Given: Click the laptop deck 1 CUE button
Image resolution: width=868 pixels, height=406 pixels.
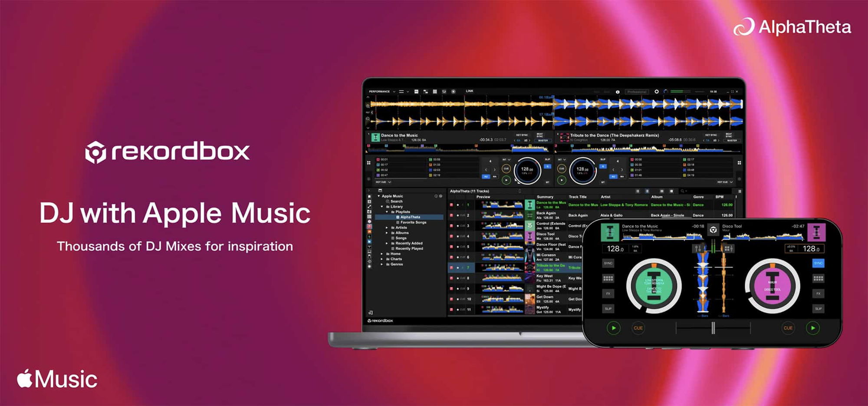Looking at the screenshot, I should pos(506,168).
